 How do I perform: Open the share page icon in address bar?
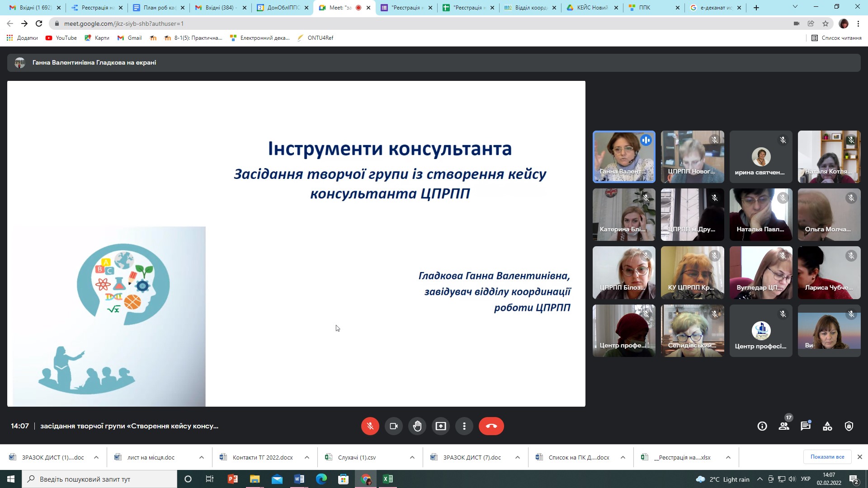coord(811,23)
